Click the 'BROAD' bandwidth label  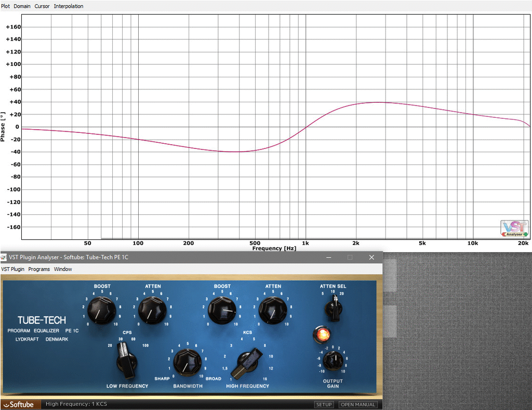coord(214,378)
